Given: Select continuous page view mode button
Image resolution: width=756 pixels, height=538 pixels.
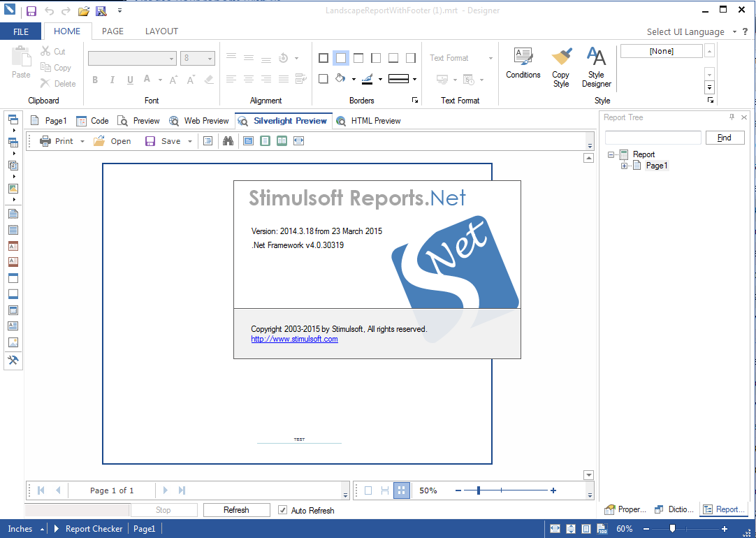Looking at the screenshot, I should tap(385, 490).
